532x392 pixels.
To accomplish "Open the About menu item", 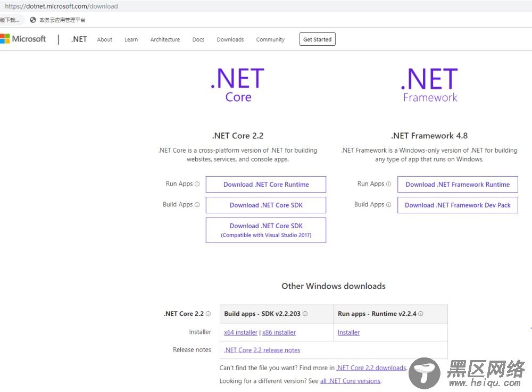I will pos(104,39).
